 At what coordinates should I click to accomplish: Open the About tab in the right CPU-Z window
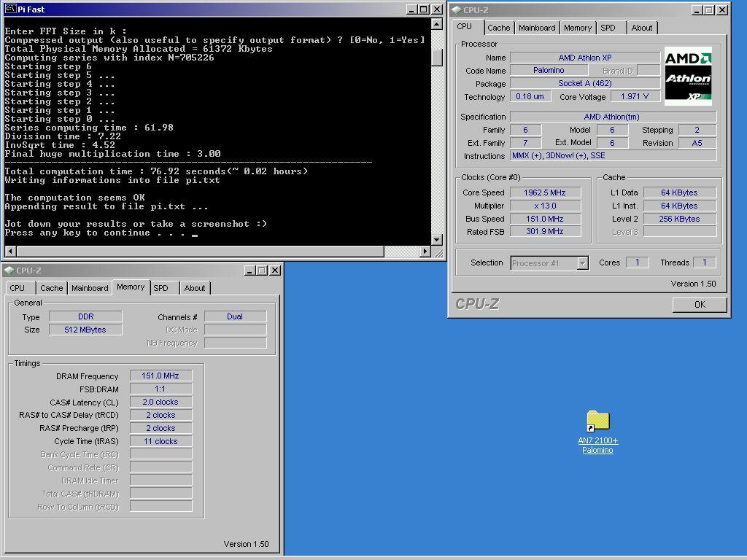[x=642, y=28]
